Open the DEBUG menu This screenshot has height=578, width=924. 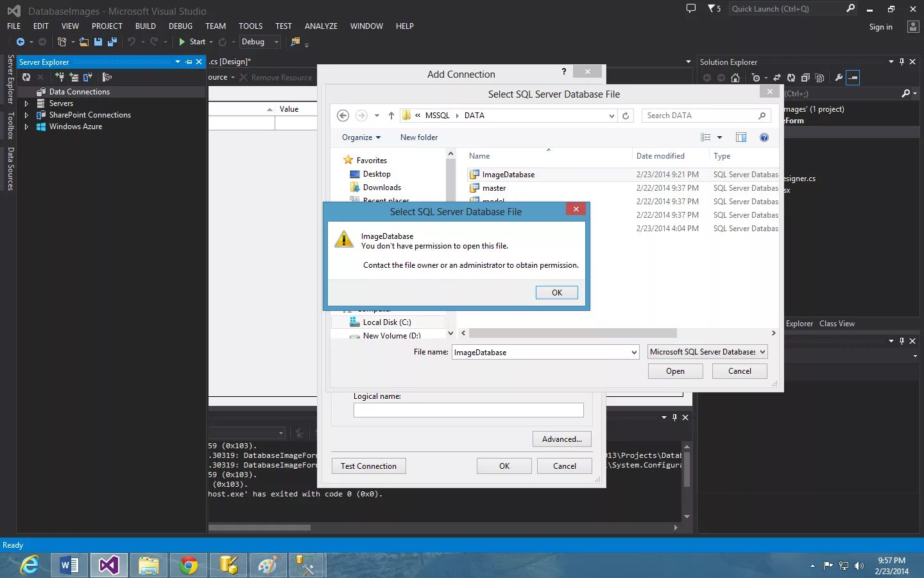180,26
